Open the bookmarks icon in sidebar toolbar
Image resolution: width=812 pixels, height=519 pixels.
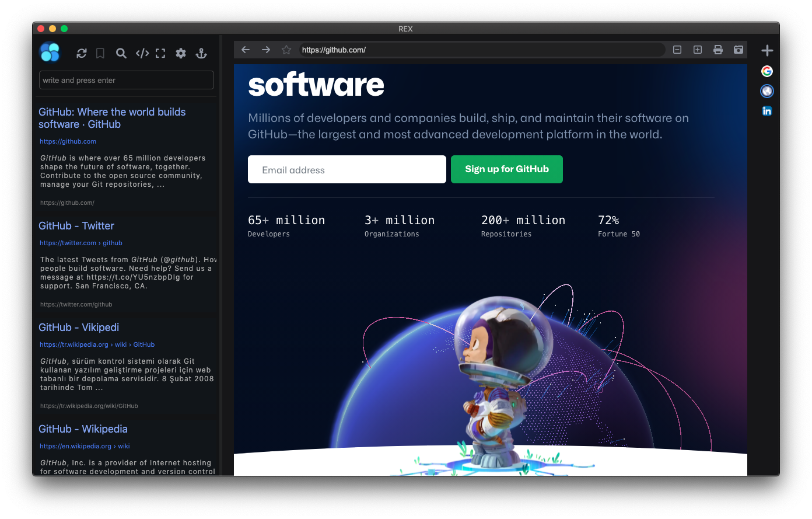[x=100, y=53]
